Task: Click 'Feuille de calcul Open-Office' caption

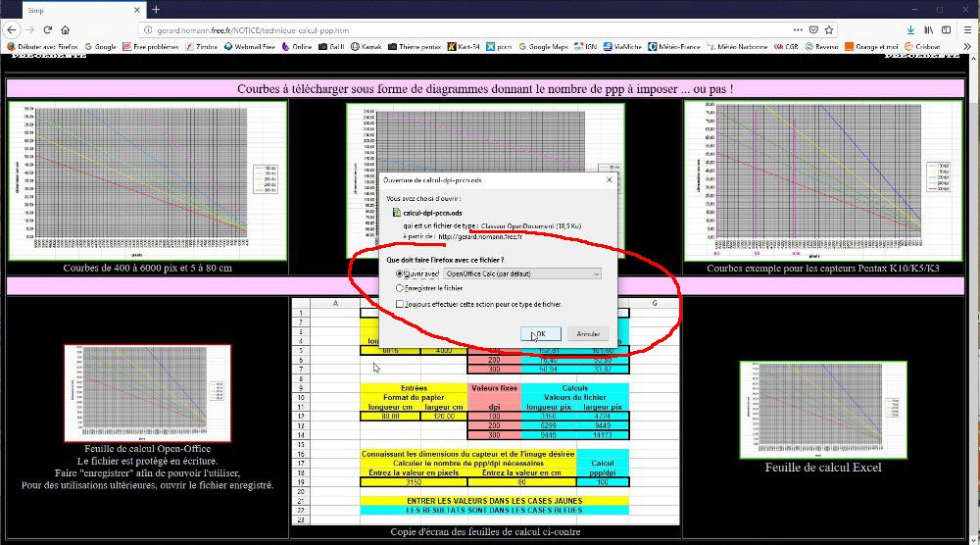Action: pyautogui.click(x=148, y=449)
